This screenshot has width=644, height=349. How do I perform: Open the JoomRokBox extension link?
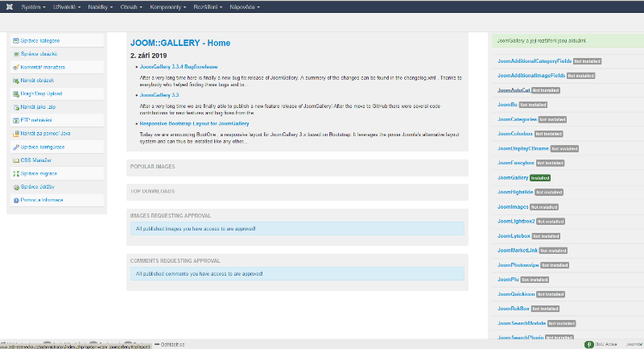point(514,309)
